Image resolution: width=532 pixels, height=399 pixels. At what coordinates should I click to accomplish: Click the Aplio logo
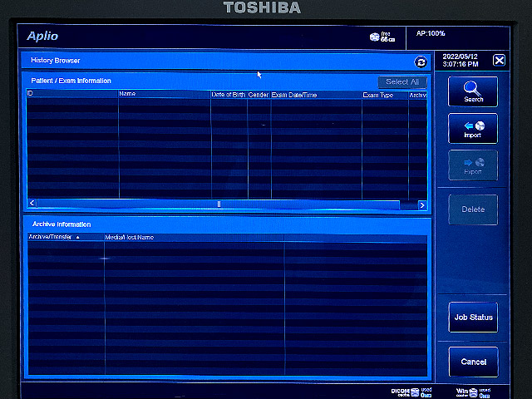[42, 36]
